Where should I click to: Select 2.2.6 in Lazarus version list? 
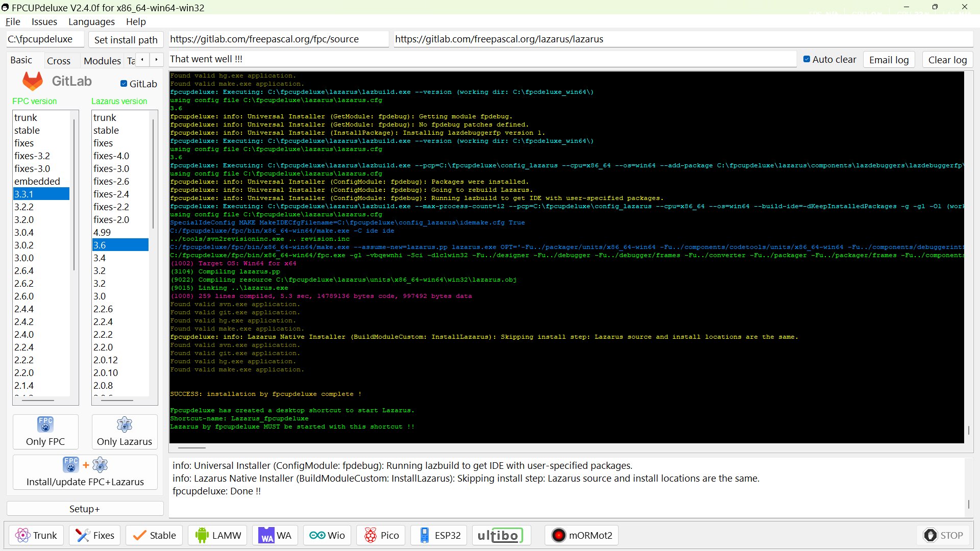120,309
